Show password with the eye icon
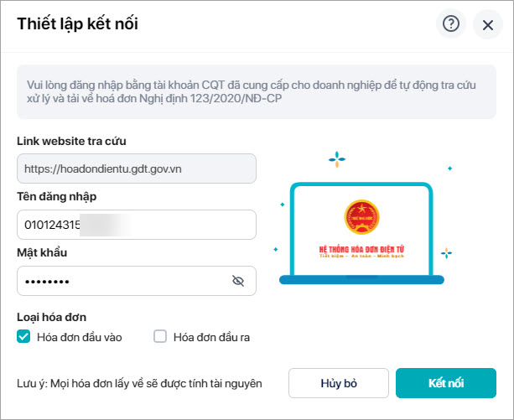 tap(237, 281)
